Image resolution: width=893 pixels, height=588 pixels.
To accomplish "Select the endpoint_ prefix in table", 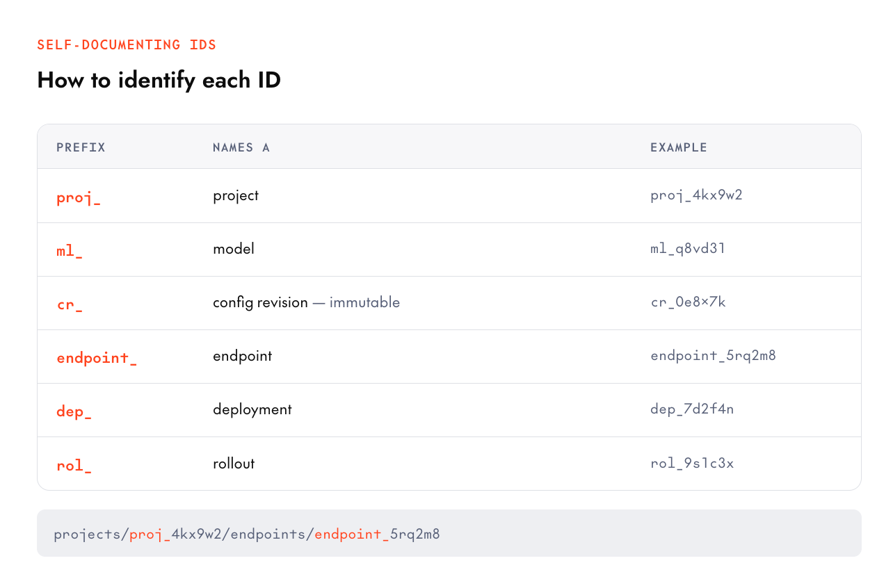I will [97, 358].
